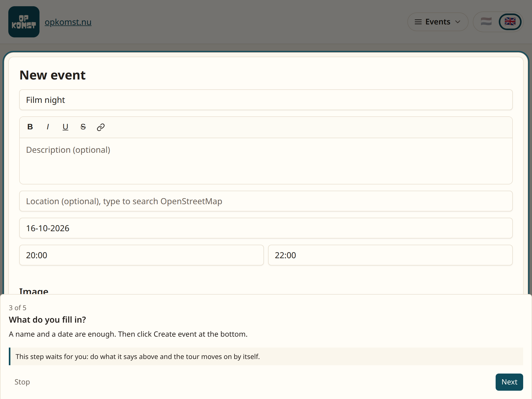Click the 'New event' heading

(52, 75)
